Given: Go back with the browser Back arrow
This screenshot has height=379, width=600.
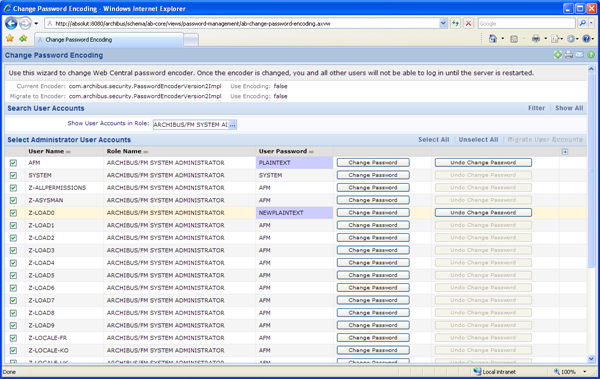Looking at the screenshot, I should tap(11, 24).
